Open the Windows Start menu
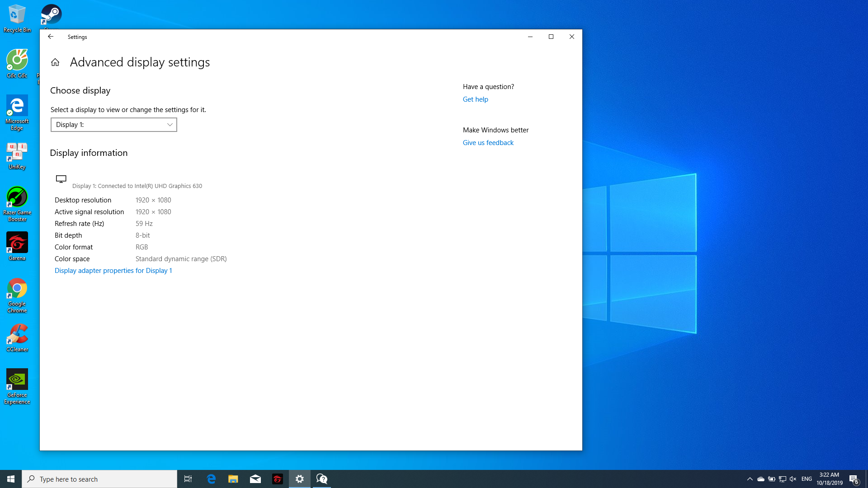 coord(11,479)
